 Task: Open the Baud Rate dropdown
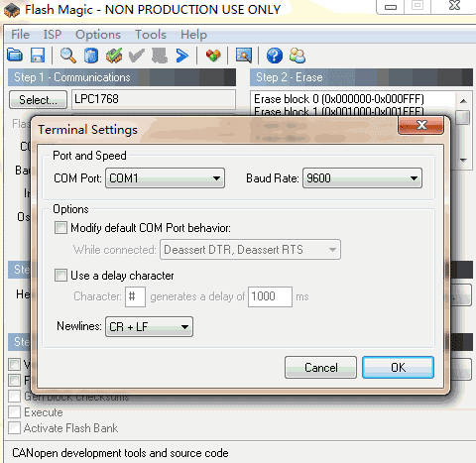[362, 178]
